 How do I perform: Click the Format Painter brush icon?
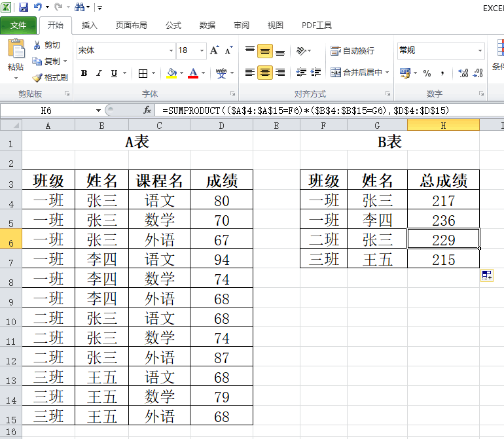click(x=37, y=77)
